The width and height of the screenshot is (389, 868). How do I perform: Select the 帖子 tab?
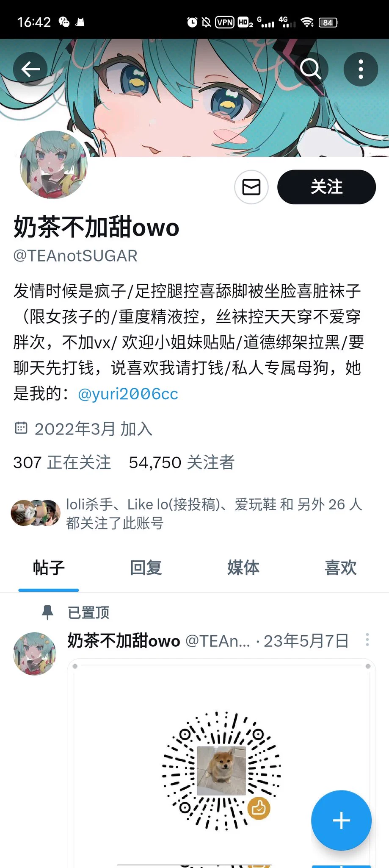tap(49, 568)
